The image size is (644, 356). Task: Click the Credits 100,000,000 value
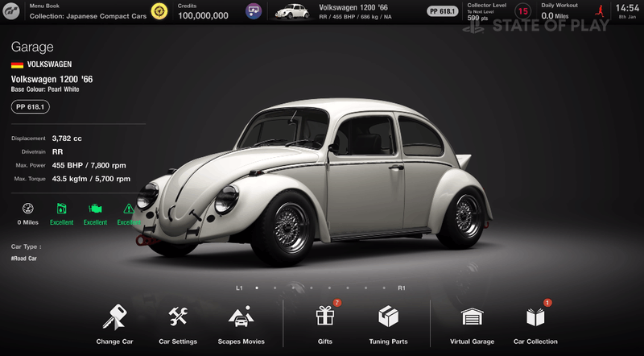(203, 15)
